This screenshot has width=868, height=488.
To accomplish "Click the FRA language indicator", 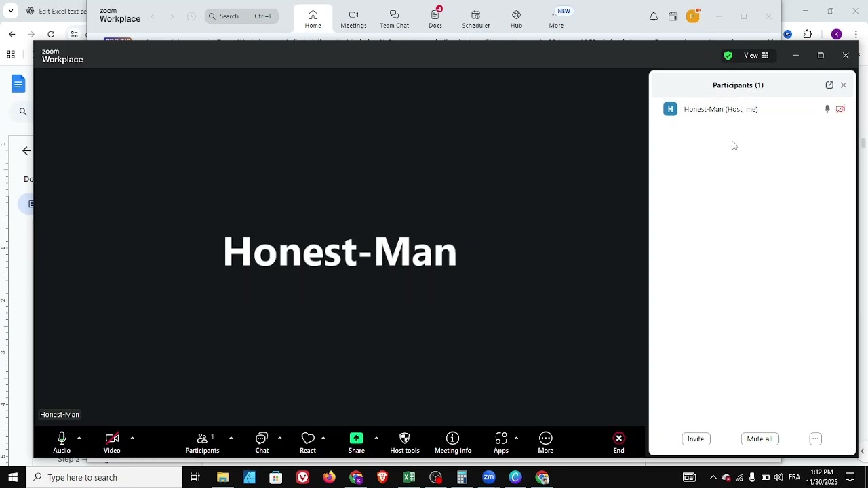I will point(795,477).
